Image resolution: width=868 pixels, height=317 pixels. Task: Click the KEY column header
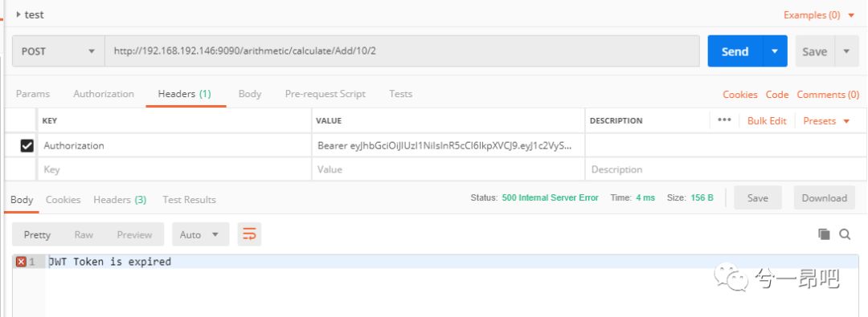click(50, 120)
